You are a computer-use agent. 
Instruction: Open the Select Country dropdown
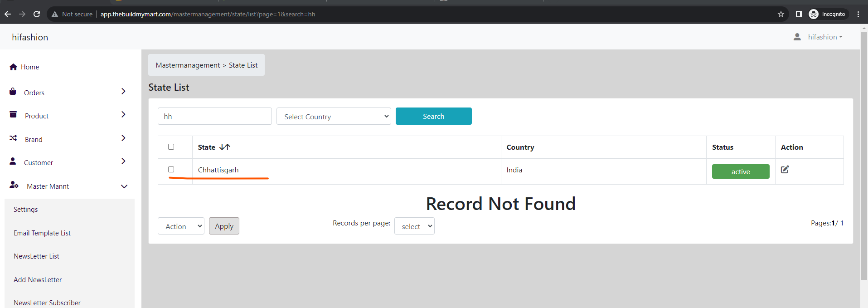point(334,116)
